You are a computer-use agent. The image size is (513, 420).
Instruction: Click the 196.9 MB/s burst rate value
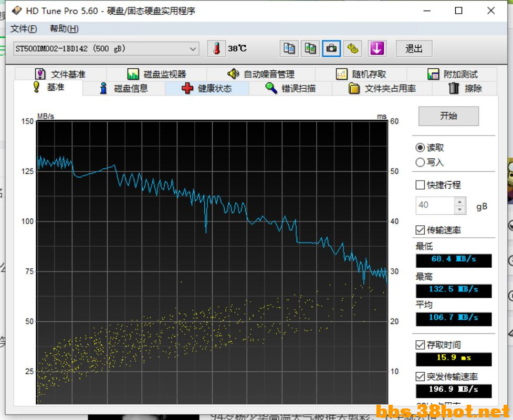[454, 391]
